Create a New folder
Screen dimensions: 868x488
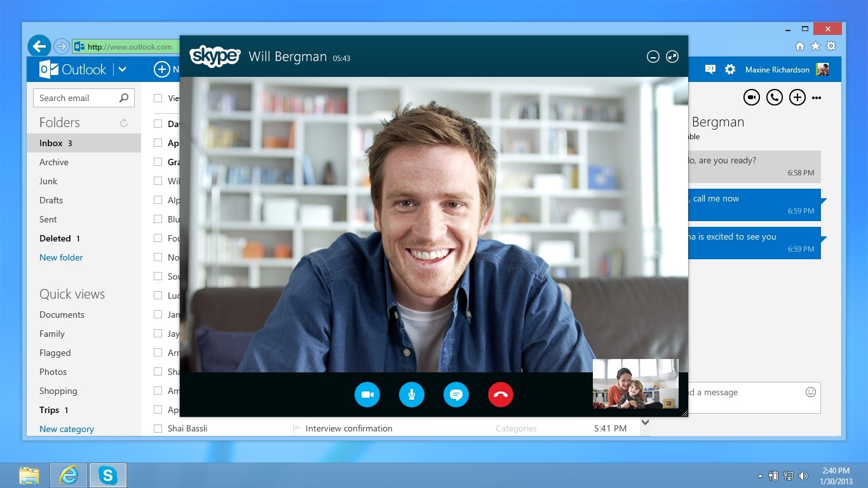[x=61, y=257]
